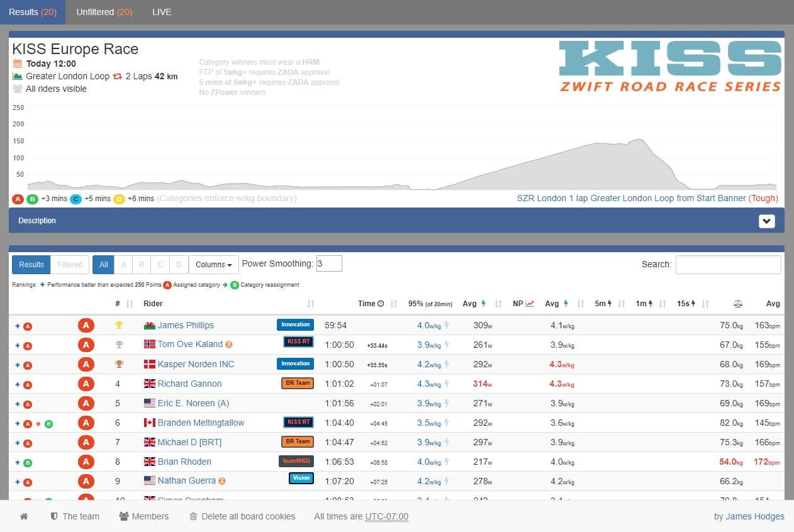This screenshot has width=794, height=532.
Task: Open rider profile link Richard Gannon
Action: coord(189,384)
